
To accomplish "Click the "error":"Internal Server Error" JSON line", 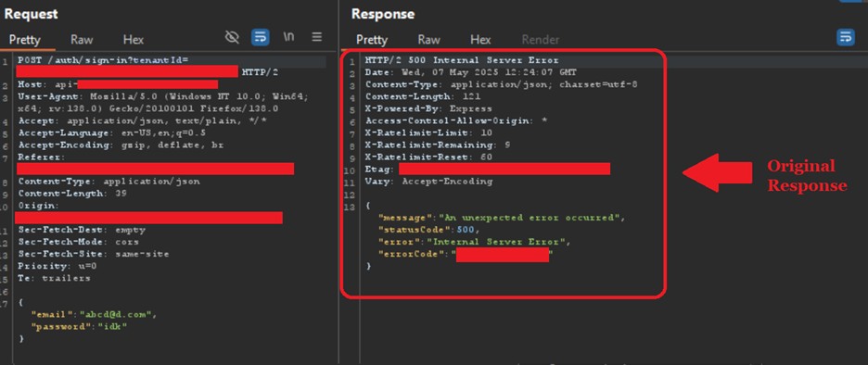I will 474,242.
